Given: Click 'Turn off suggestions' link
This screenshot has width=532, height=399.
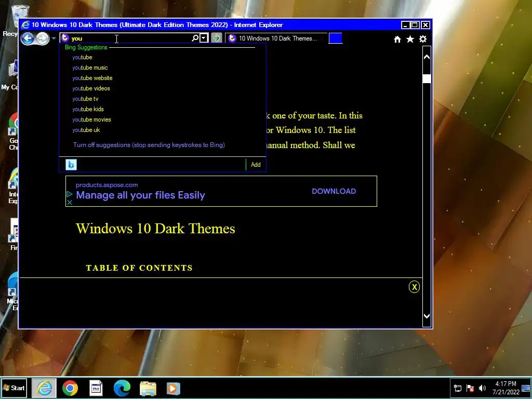Looking at the screenshot, I should (149, 145).
